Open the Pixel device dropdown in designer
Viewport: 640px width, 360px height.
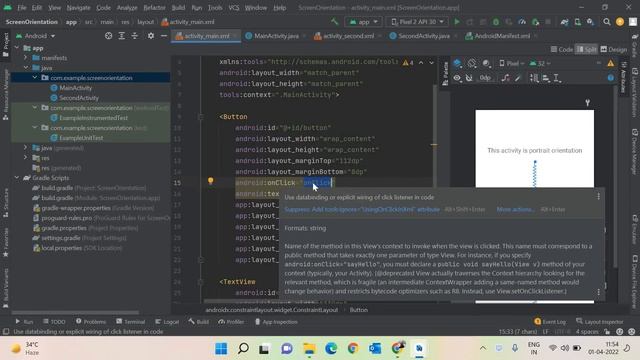(511, 63)
